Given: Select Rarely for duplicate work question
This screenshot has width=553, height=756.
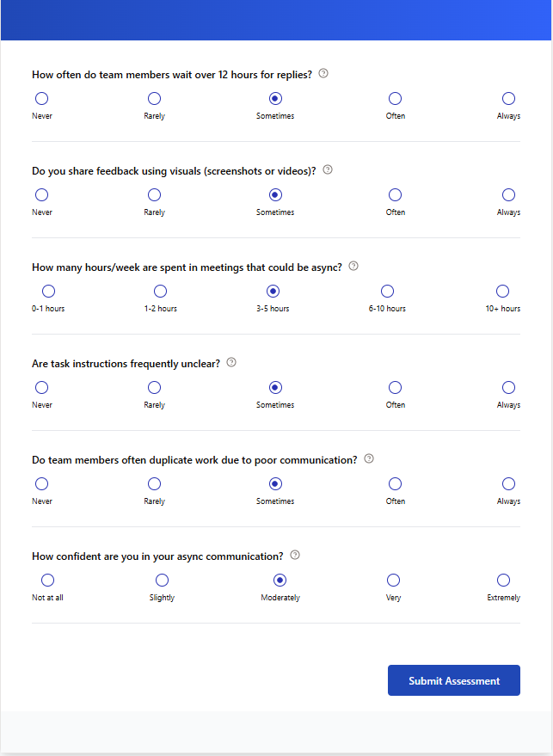Looking at the screenshot, I should click(x=154, y=483).
